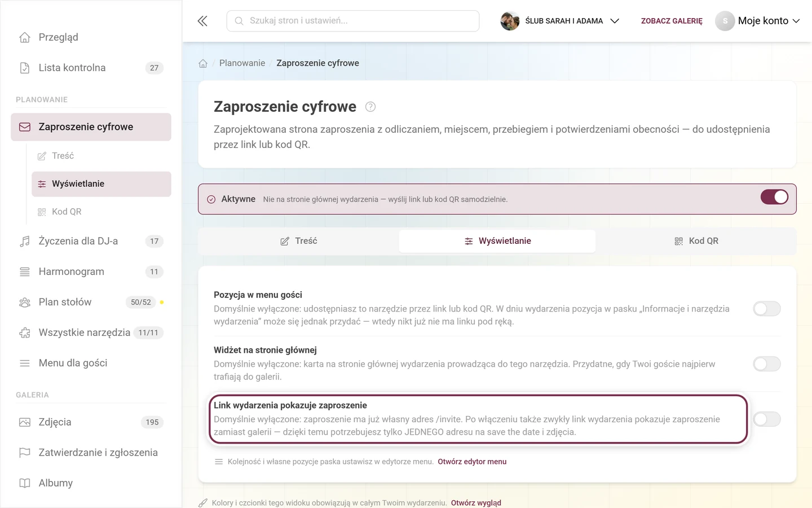Screen dimensions: 812x508
Task: Click the Zatwierdzanie i zgłoszenia flag icon
Action: click(x=25, y=453)
